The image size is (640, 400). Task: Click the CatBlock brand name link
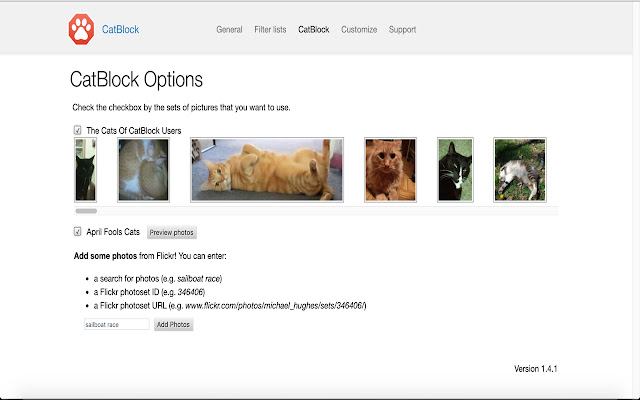click(x=120, y=30)
